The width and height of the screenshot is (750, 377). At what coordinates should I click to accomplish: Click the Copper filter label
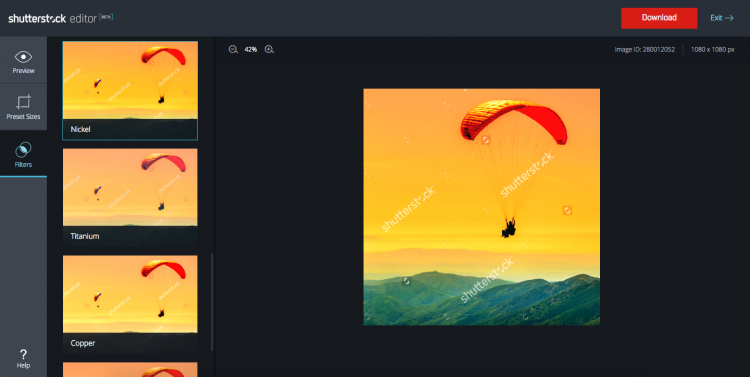coord(83,343)
